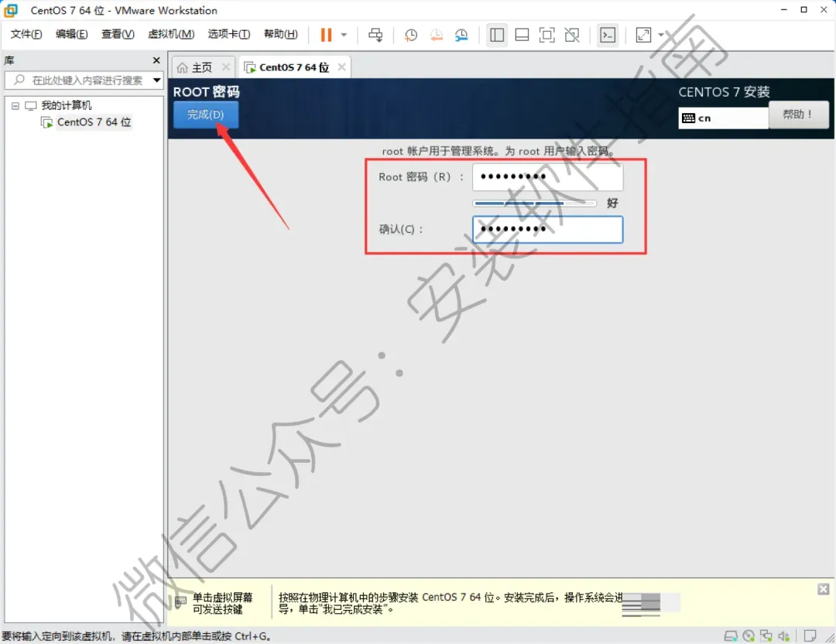Open the 选项卡(T) menu

(x=228, y=34)
